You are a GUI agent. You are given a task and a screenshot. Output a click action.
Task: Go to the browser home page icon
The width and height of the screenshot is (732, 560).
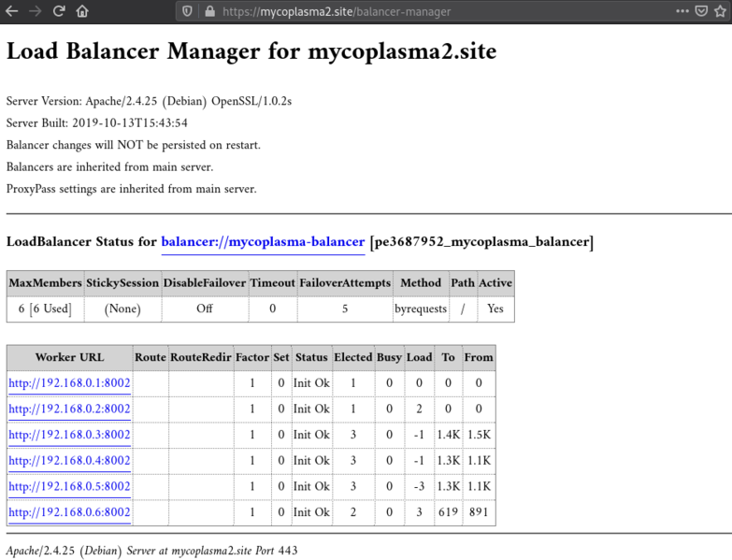click(x=82, y=11)
